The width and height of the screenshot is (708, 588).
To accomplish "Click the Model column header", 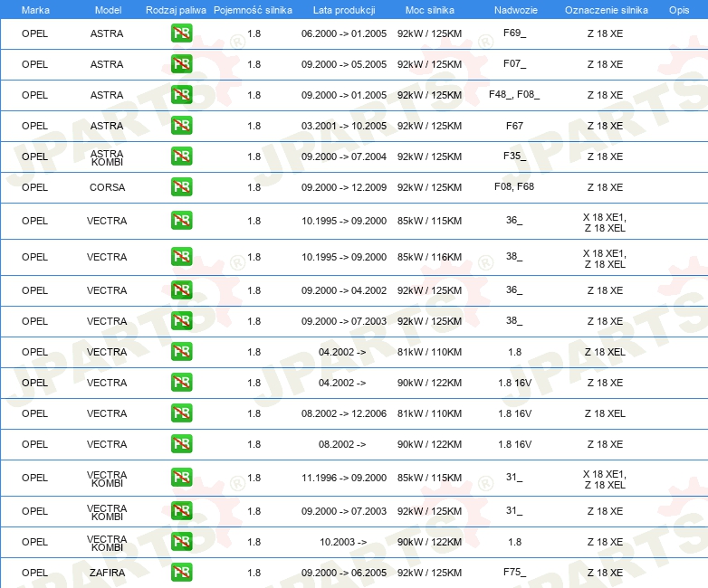I will [108, 10].
